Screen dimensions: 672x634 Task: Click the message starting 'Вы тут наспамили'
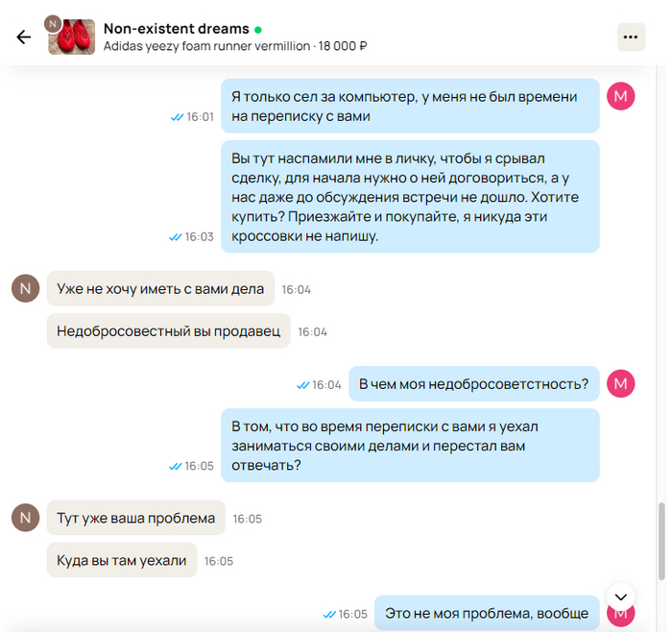pyautogui.click(x=410, y=197)
